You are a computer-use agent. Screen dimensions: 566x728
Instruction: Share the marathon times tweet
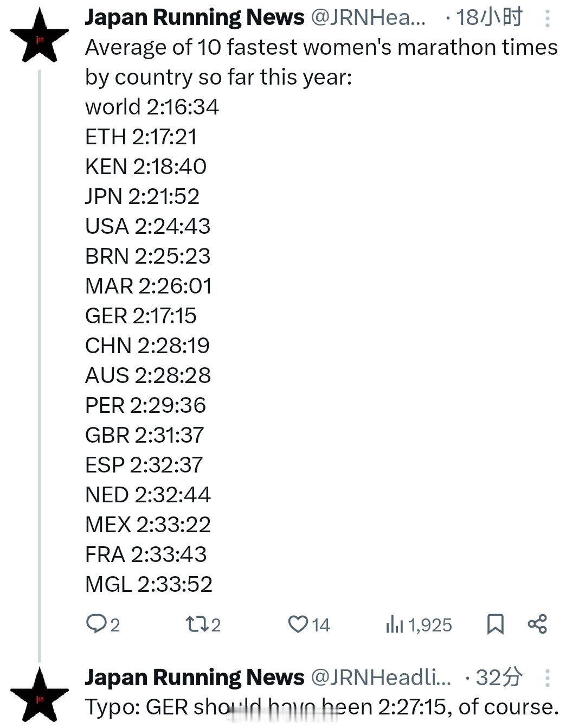pos(537,624)
